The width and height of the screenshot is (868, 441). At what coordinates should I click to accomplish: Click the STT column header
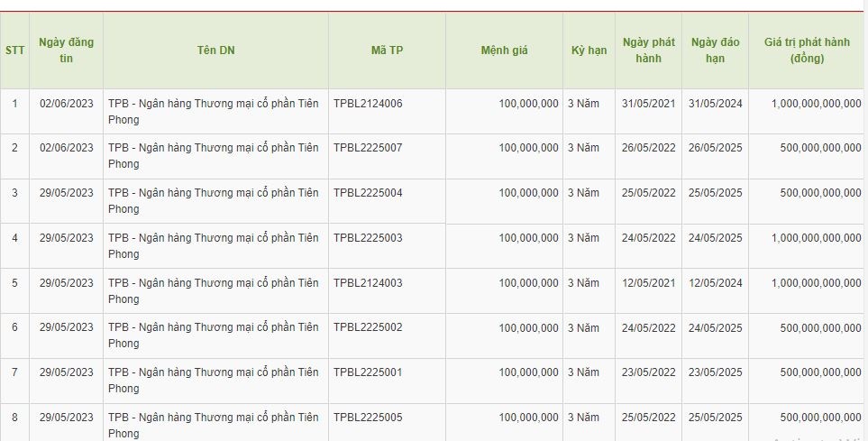15,51
